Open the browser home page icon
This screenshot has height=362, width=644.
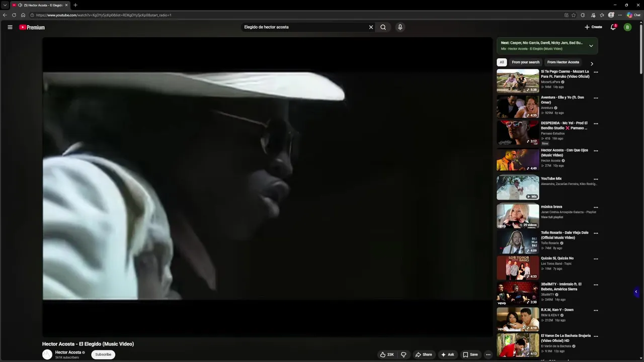[x=23, y=15]
